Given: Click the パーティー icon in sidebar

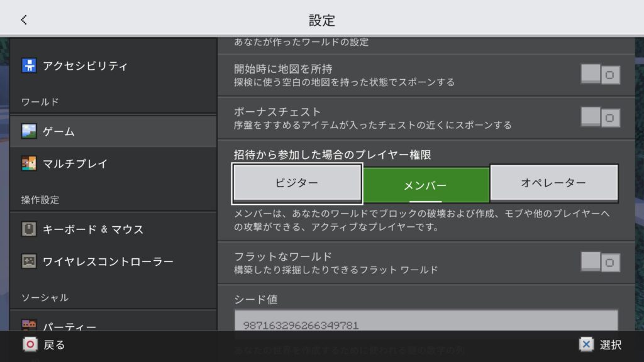Looking at the screenshot, I should [x=29, y=325].
